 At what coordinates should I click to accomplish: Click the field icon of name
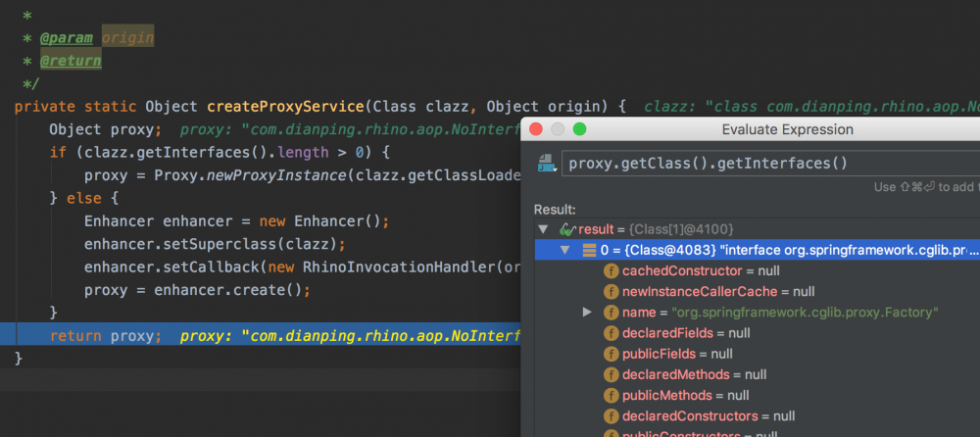coord(611,313)
